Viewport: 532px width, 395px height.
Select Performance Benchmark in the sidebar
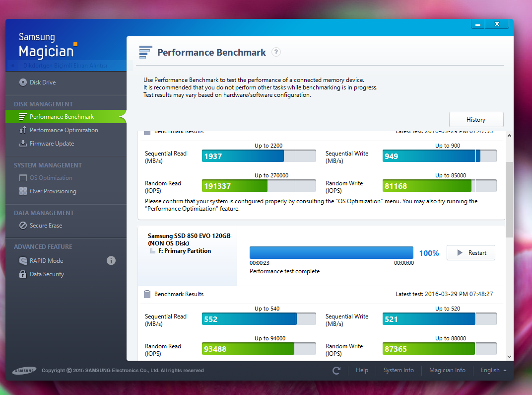pyautogui.click(x=66, y=116)
